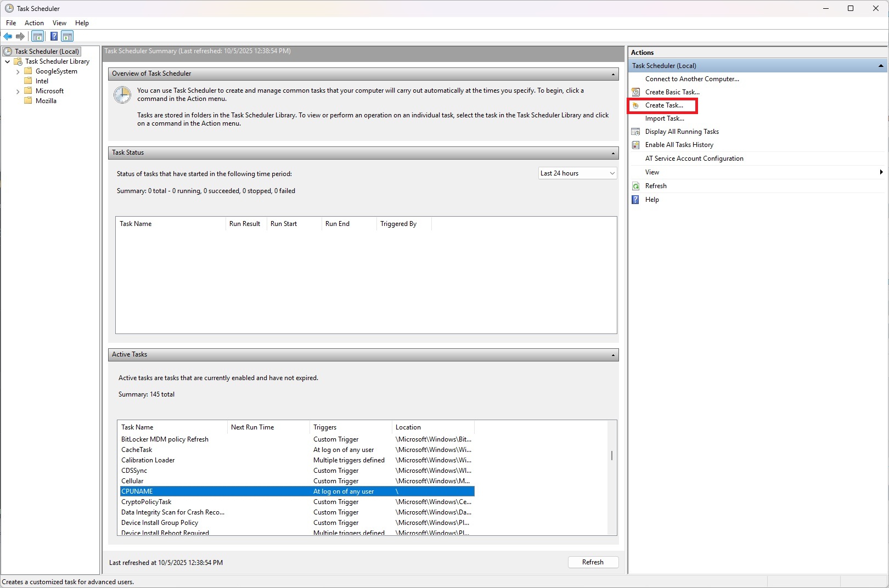Select the CDSSync task row

tap(296, 471)
